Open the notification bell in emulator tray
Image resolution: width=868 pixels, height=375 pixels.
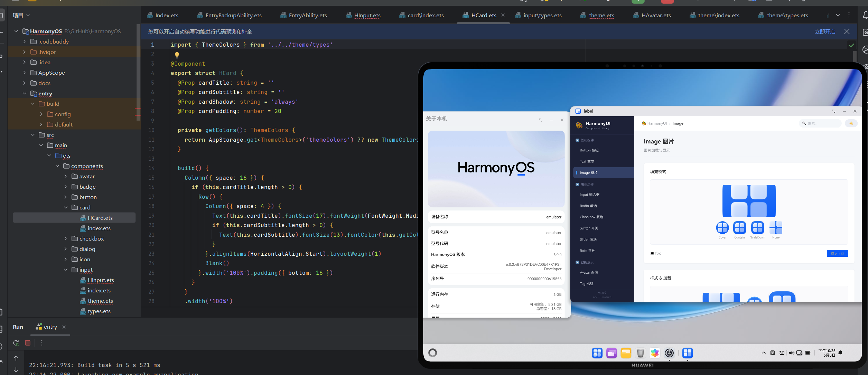(840, 353)
